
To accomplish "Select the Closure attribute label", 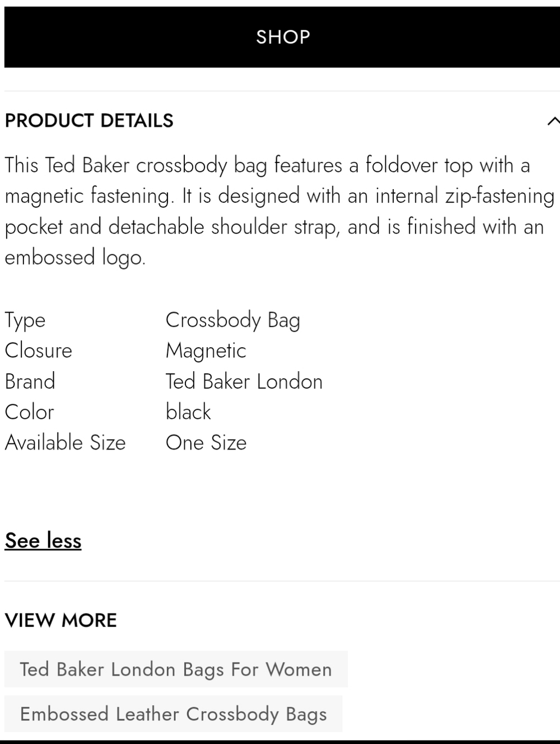I will click(38, 350).
